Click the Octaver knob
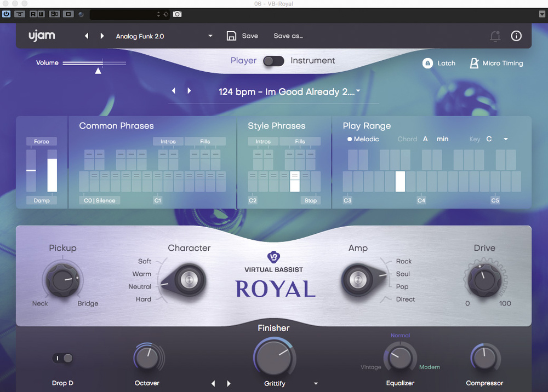The height and width of the screenshot is (392, 548). 147,358
